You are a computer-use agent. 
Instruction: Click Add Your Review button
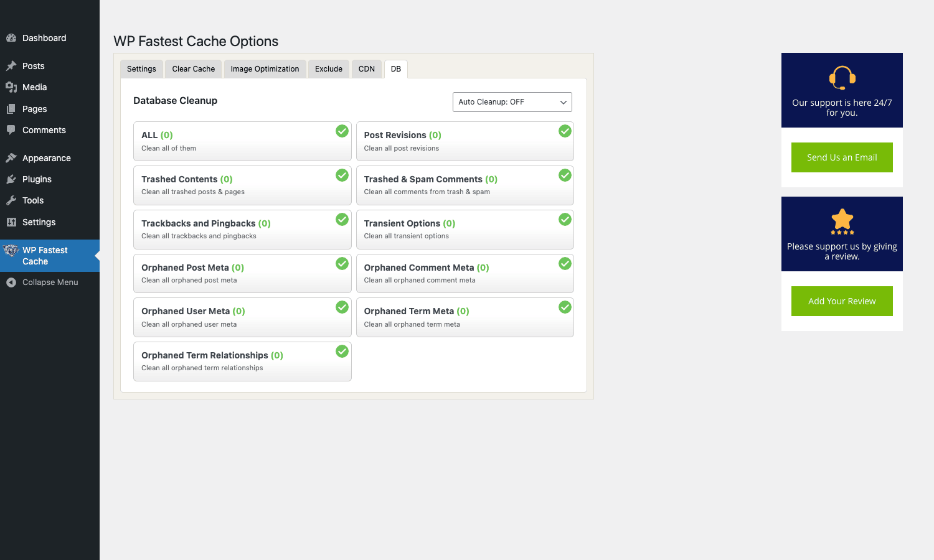pos(842,301)
